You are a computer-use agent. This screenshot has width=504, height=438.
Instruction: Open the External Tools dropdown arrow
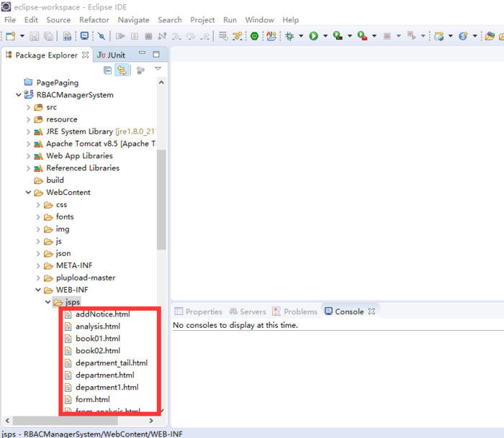374,36
